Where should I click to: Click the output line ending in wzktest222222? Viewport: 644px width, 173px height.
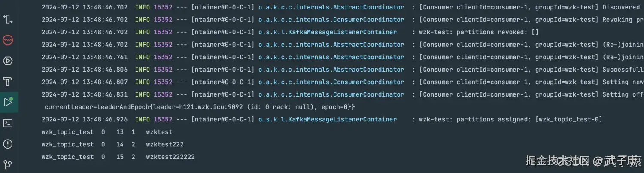click(x=118, y=157)
